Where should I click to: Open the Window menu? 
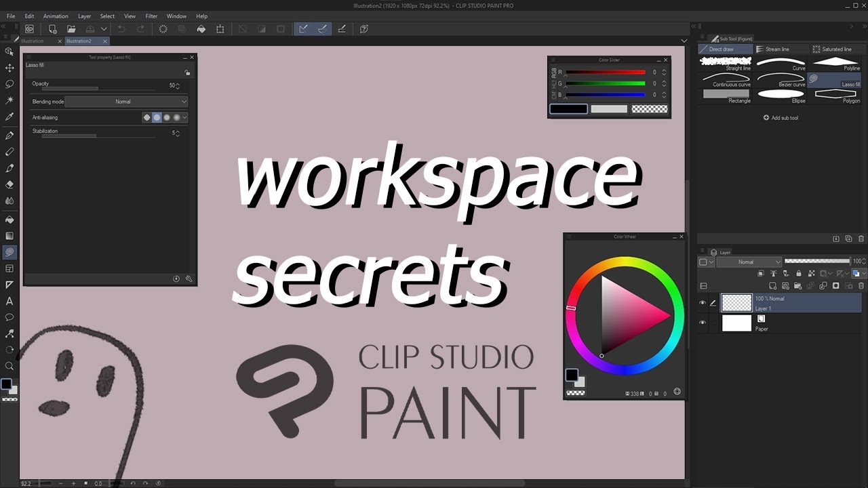176,16
